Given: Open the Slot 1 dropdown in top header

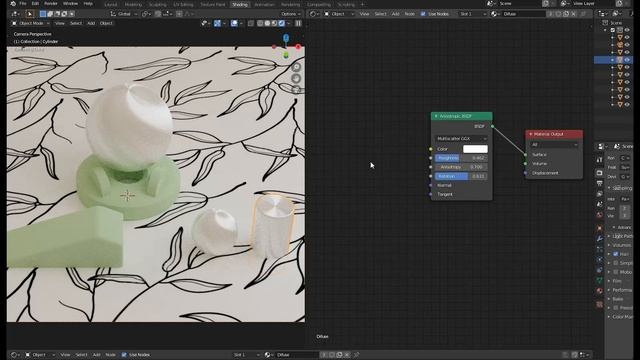Looking at the screenshot, I should tap(472, 14).
